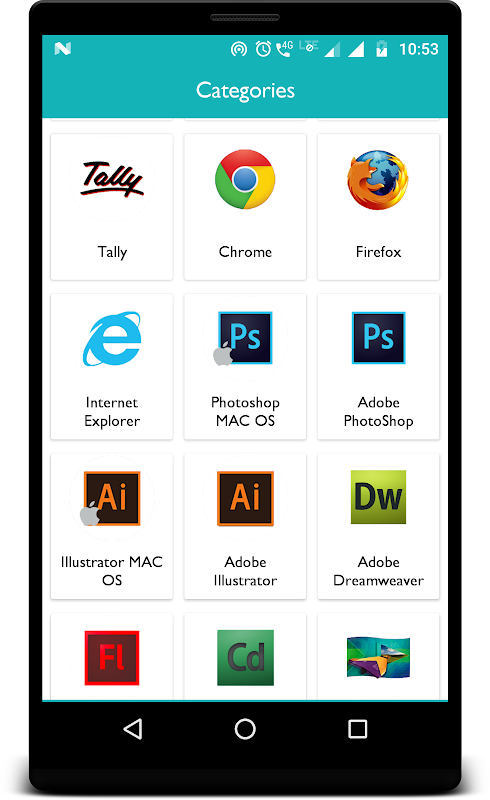
Task: Click the Internet Explorer label text
Action: [112, 411]
